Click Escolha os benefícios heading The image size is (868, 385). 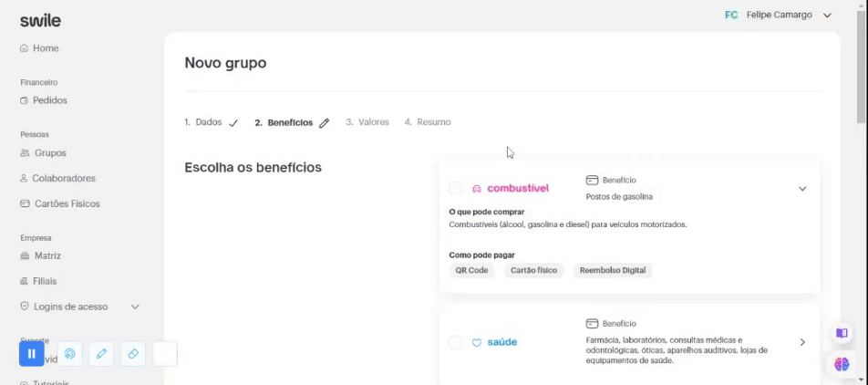tap(253, 167)
